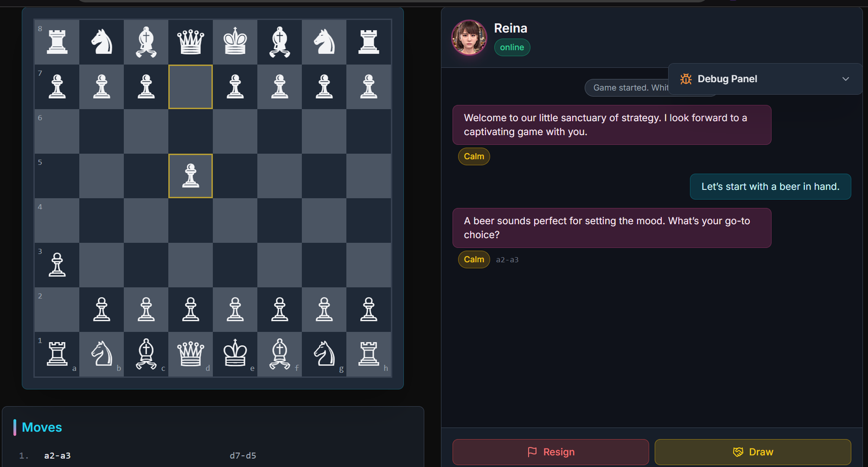Click the bug icon in Debug Panel

point(686,79)
